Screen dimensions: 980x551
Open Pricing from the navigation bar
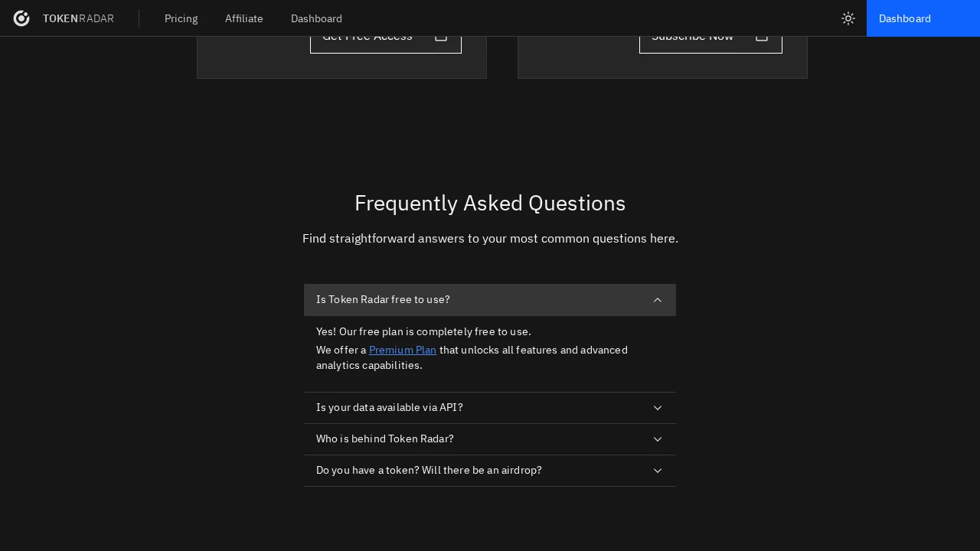(x=181, y=18)
